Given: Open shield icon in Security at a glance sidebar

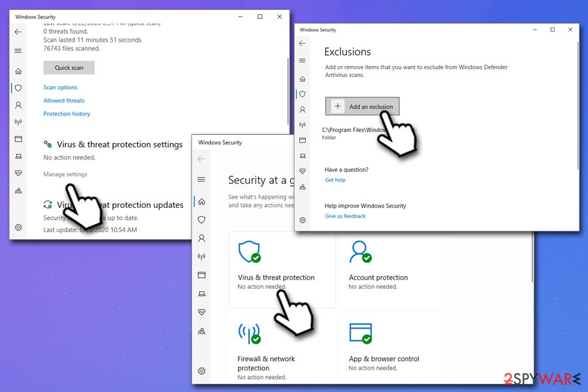Looking at the screenshot, I should click(x=201, y=220).
